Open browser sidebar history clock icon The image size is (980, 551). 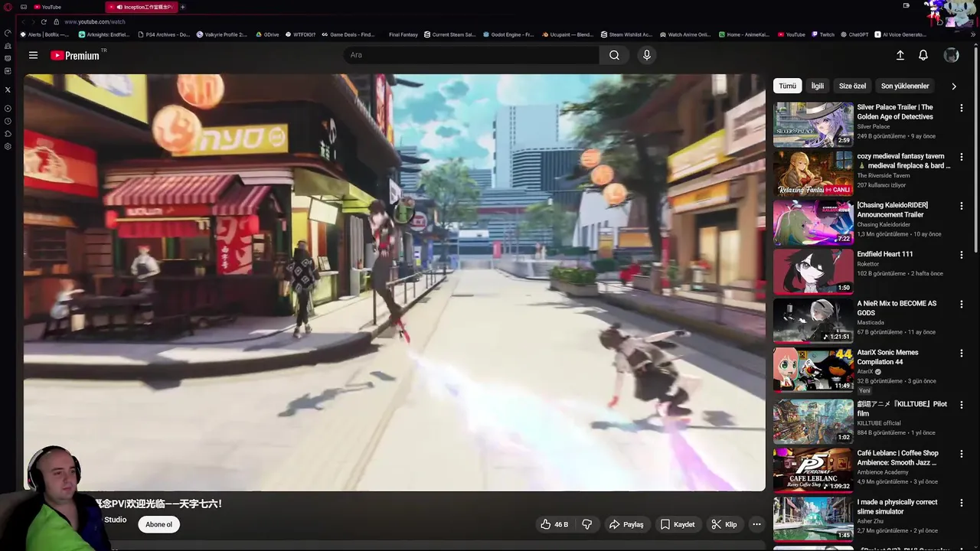point(8,121)
